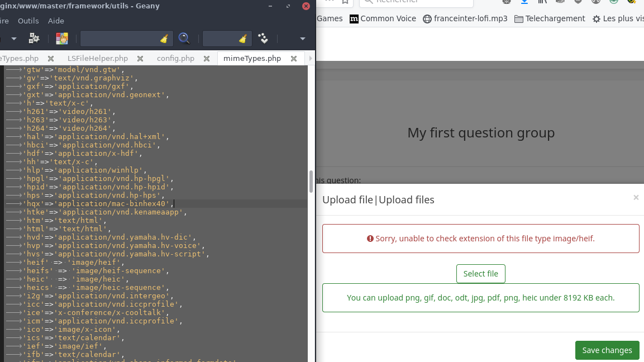Dismiss the Upload file dialog with X
This screenshot has width=644, height=362.
point(636,197)
